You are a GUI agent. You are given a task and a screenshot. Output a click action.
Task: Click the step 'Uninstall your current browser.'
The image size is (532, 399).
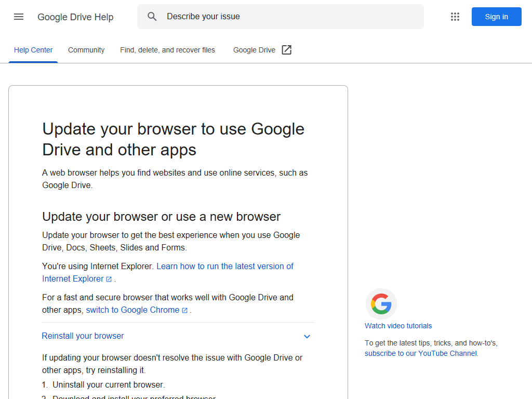point(109,385)
